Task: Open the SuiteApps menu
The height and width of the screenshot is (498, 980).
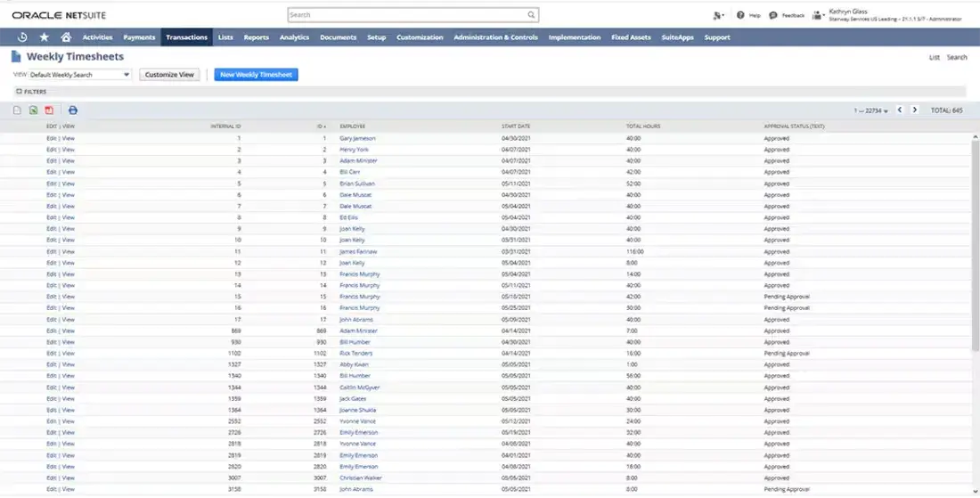Action: [677, 37]
